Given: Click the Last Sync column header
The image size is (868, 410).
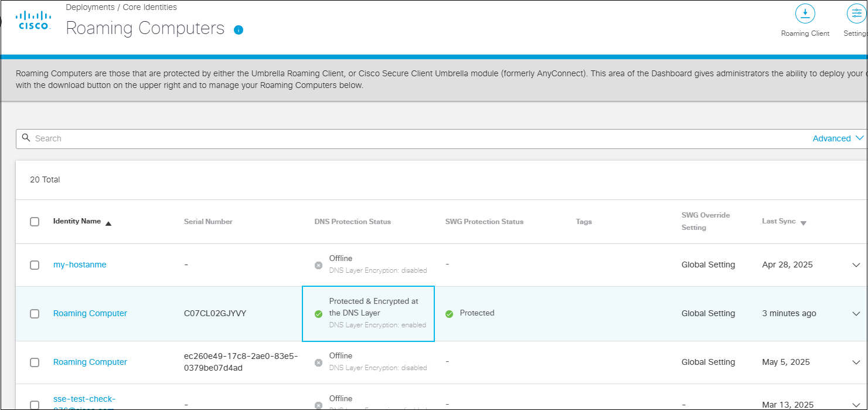Looking at the screenshot, I should pyautogui.click(x=779, y=221).
